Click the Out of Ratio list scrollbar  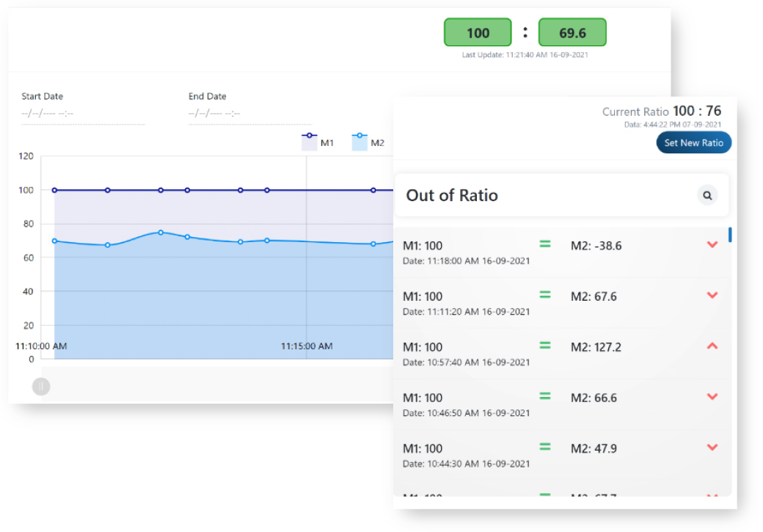(730, 235)
